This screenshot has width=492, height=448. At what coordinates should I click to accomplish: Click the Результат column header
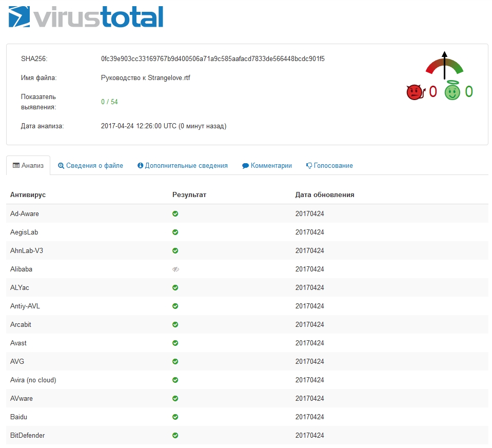coord(189,194)
